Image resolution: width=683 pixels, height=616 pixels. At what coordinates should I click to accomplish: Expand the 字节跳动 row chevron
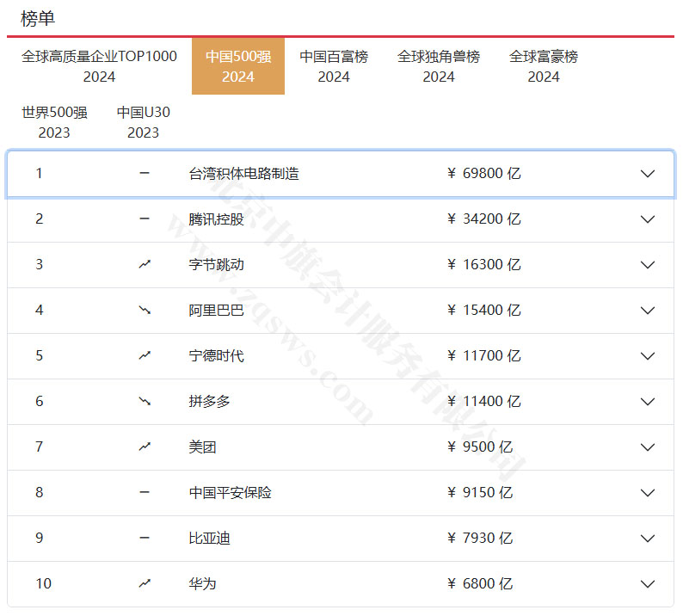tap(648, 265)
